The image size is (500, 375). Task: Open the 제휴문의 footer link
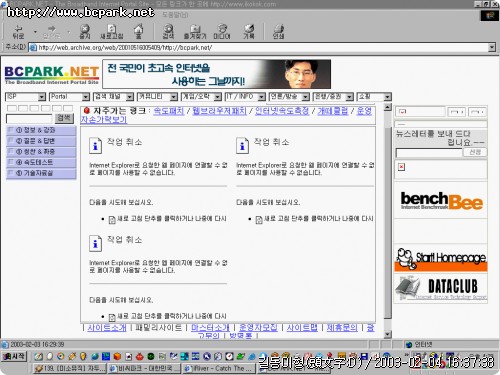point(342,328)
